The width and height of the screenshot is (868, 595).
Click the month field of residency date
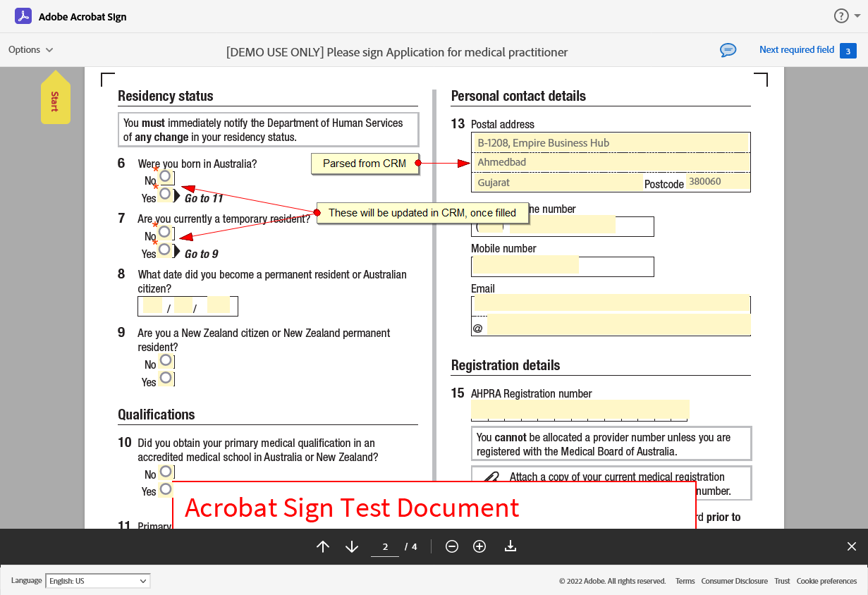pyautogui.click(x=183, y=305)
